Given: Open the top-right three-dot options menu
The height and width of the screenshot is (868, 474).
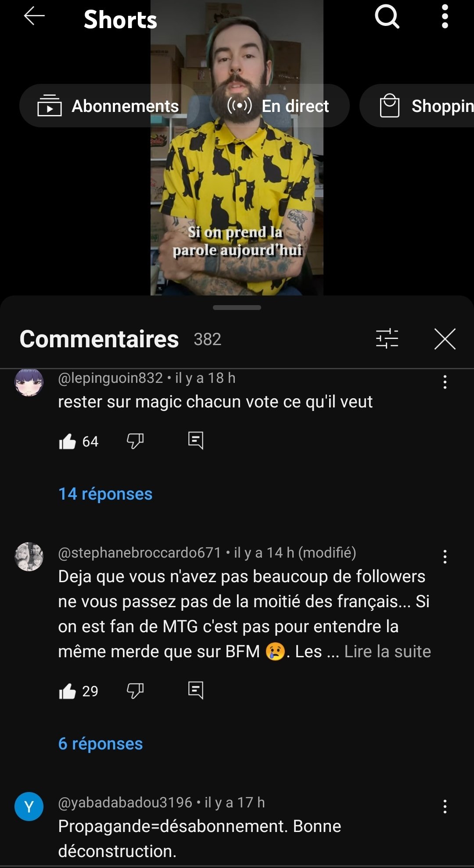Looking at the screenshot, I should pos(445,17).
